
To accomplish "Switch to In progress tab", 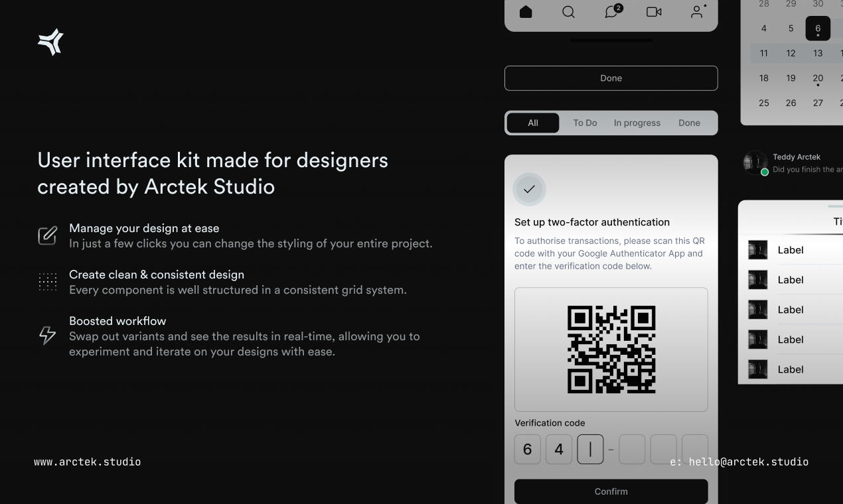I will 637,123.
